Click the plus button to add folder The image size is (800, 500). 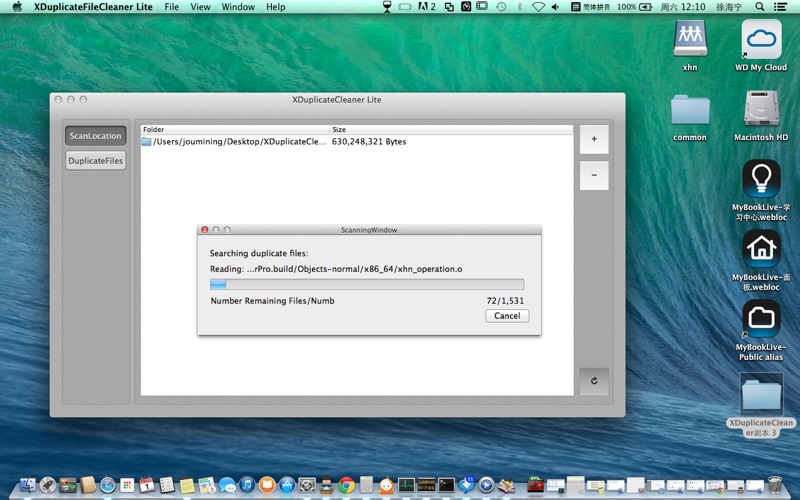click(594, 139)
